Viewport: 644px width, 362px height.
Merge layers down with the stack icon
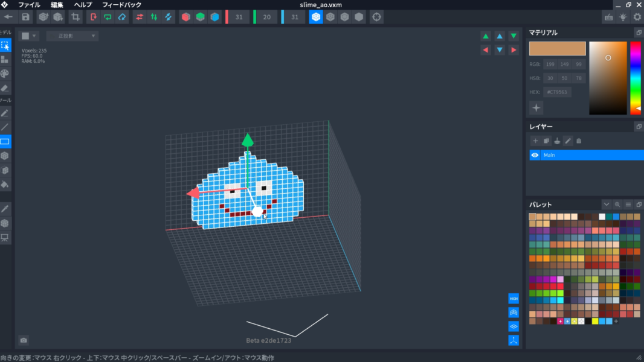tap(557, 141)
